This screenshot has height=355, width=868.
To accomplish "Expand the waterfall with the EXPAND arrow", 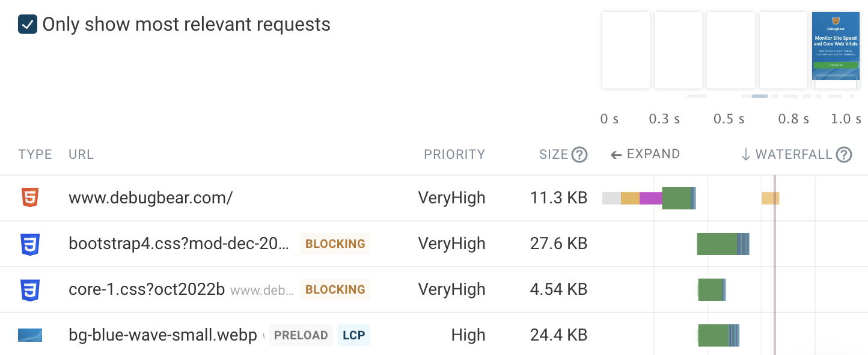I will click(645, 155).
